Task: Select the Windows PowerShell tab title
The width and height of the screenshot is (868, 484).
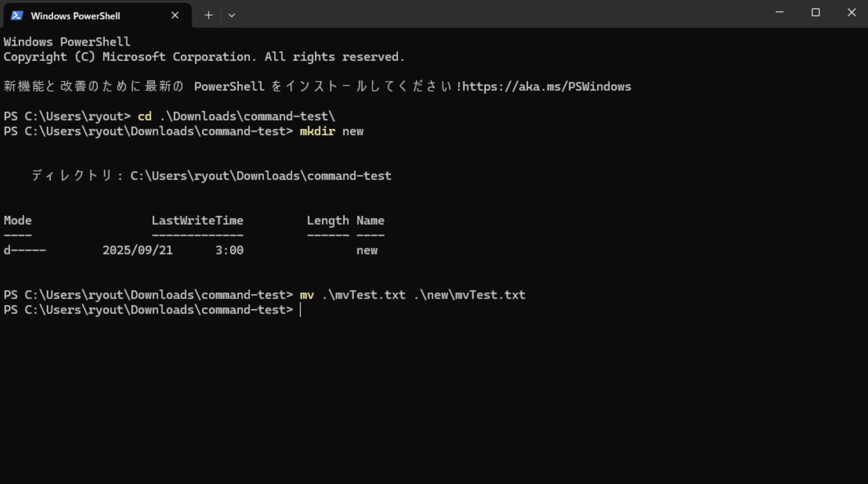Action: point(75,16)
